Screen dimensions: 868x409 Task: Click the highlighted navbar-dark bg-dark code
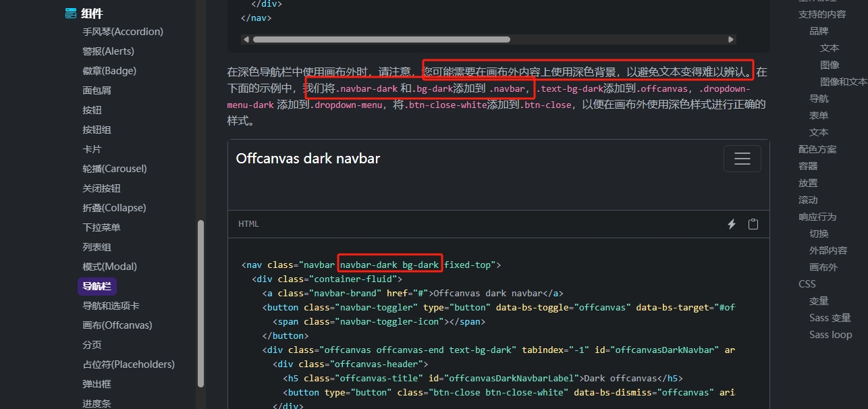[389, 264]
